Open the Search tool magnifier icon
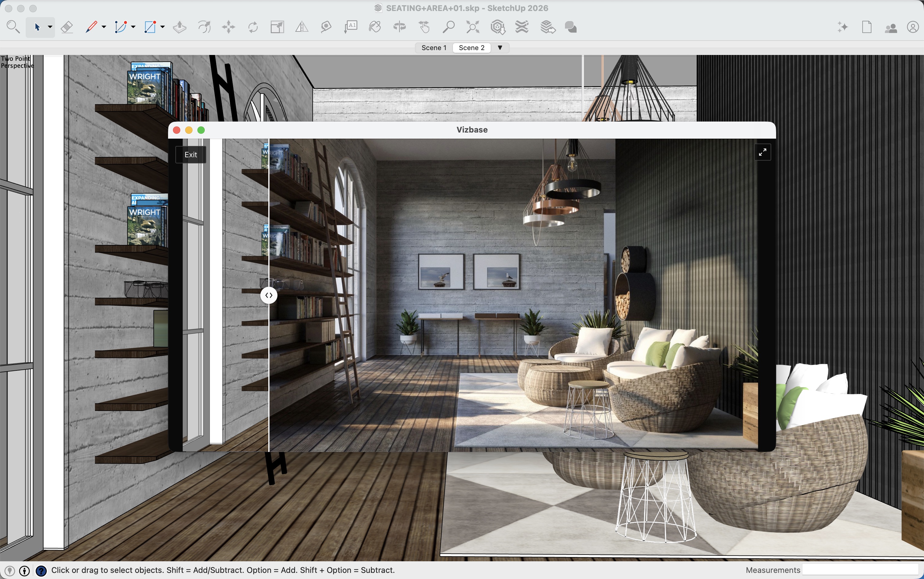 [x=13, y=27]
